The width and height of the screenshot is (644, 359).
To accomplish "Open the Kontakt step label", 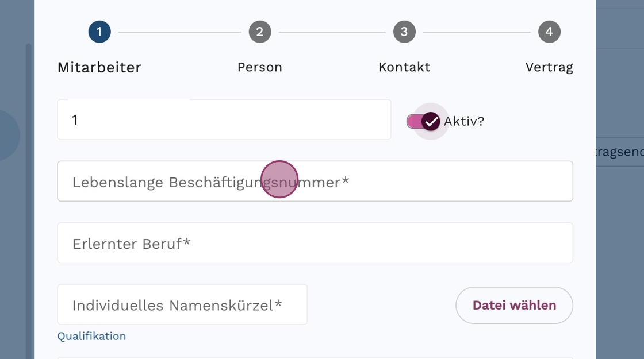I will coord(404,67).
